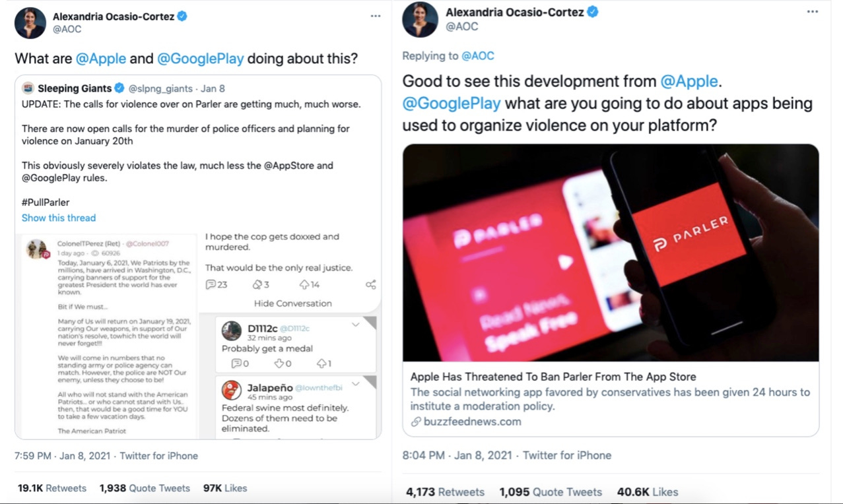Click Hide Conversation
Screen dimensions: 843x504
pyautogui.click(x=293, y=303)
